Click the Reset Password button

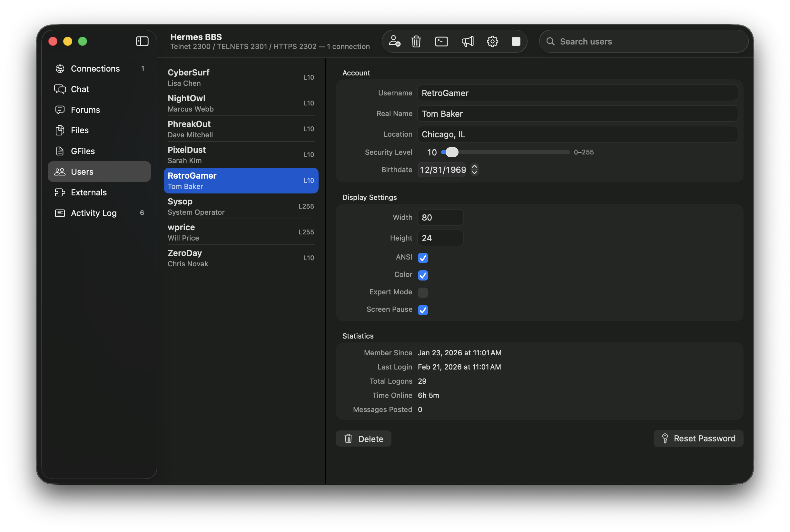point(698,438)
